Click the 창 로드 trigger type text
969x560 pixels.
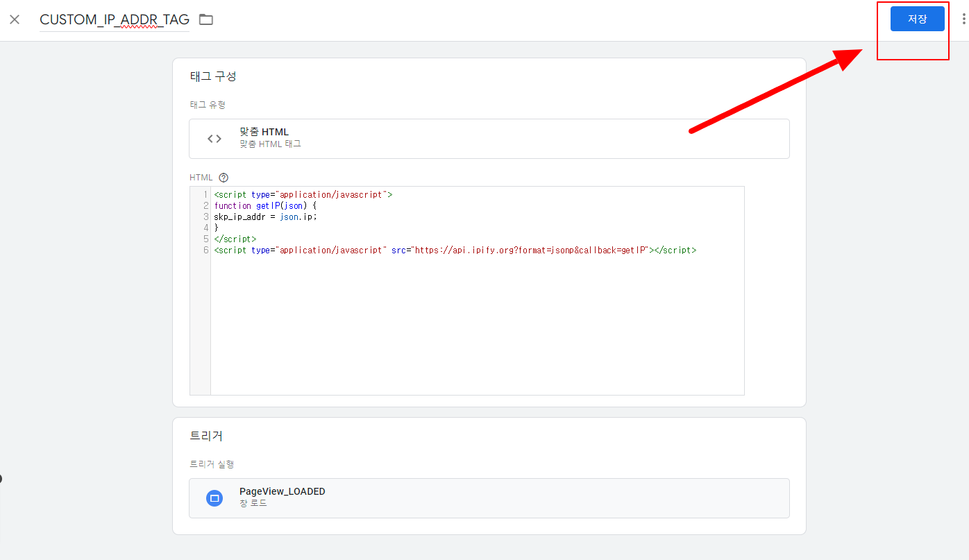253,503
